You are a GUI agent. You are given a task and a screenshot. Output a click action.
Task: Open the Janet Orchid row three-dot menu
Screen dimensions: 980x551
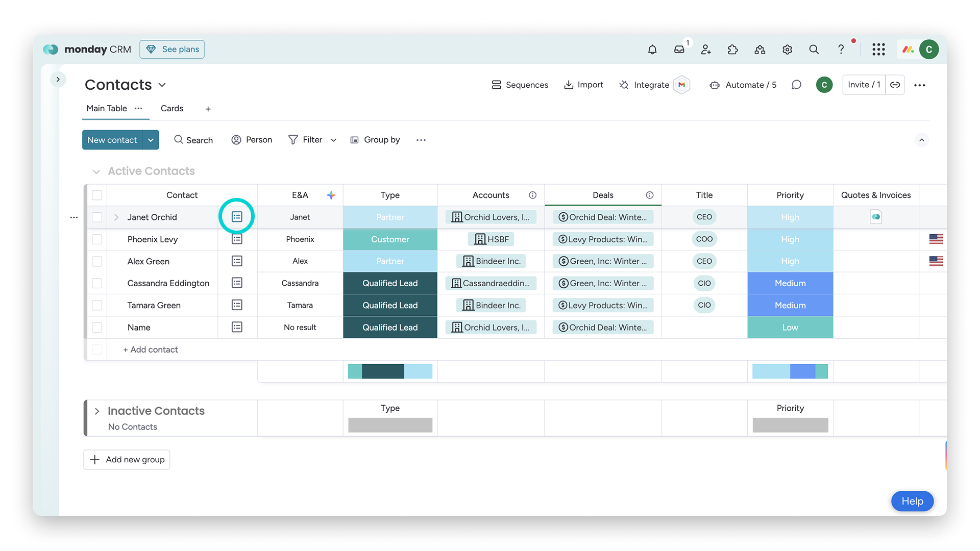[x=74, y=217]
